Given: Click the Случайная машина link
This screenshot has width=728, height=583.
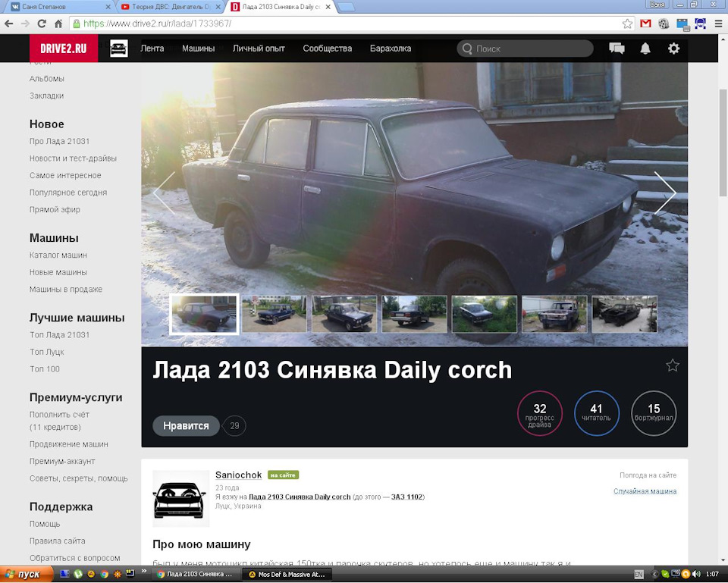Looking at the screenshot, I should 645,491.
